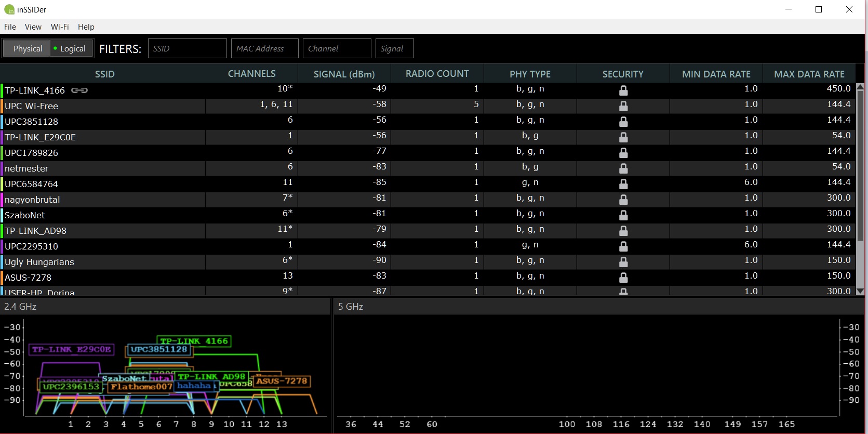Screen dimensions: 868x434
Task: Click the padlock icon in UPC2295310 row
Action: pos(623,246)
